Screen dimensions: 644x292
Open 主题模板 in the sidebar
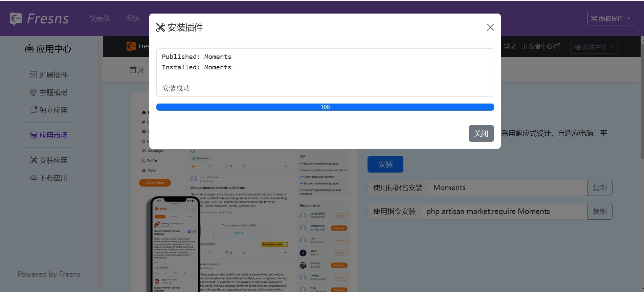[x=49, y=92]
